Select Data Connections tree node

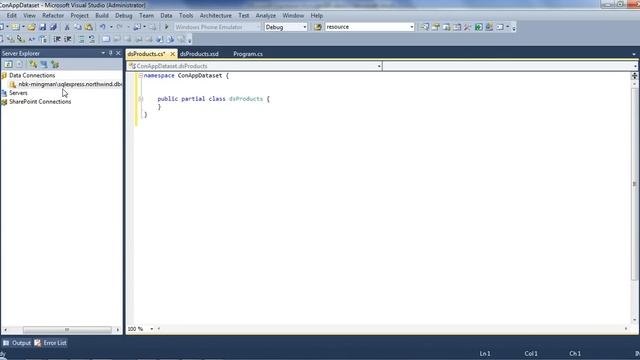(32, 76)
